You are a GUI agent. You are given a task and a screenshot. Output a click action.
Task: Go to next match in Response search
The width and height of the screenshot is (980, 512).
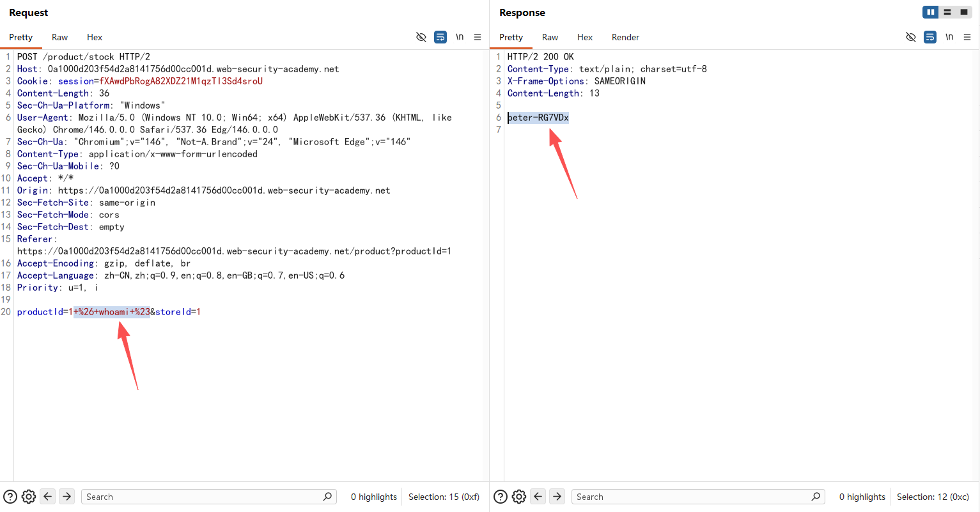(557, 497)
